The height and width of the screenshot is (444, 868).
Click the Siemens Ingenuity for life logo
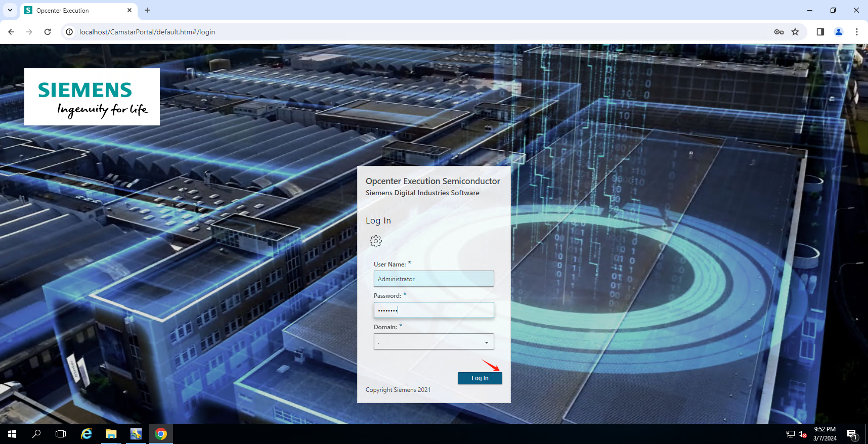click(92, 97)
